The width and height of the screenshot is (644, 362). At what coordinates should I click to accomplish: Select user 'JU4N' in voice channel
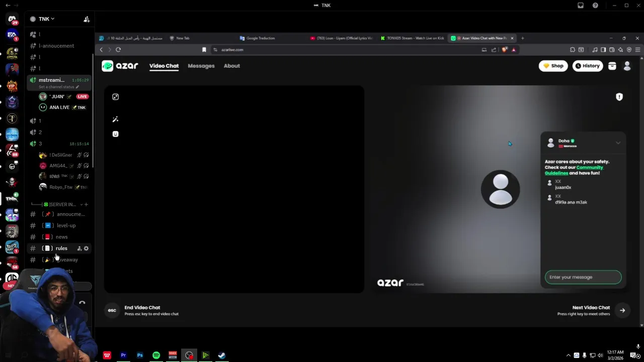(57, 97)
